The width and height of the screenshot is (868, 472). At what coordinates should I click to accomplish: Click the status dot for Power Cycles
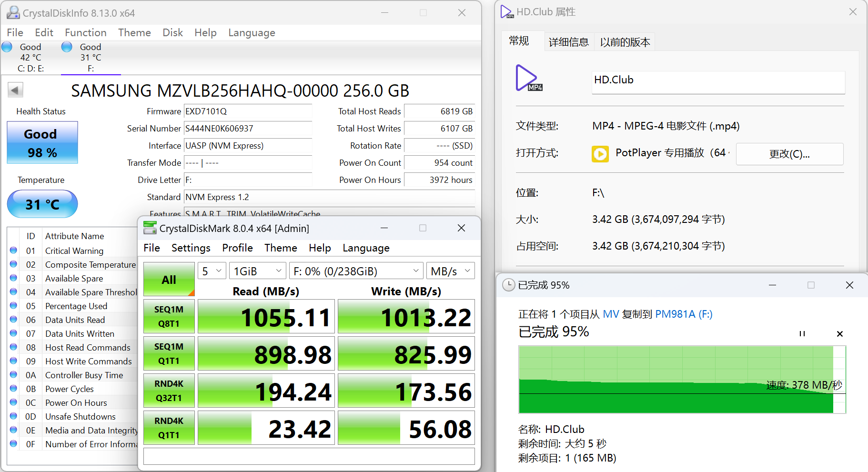click(13, 389)
